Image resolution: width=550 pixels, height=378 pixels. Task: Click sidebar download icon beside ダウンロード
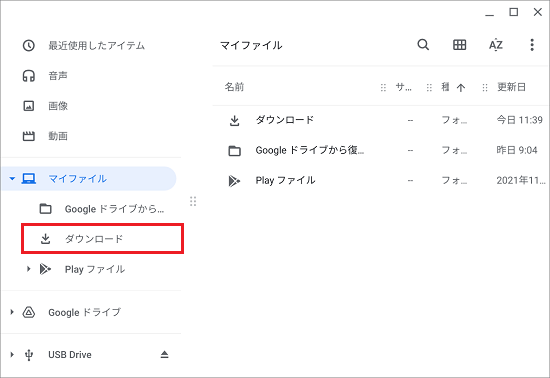click(x=45, y=239)
